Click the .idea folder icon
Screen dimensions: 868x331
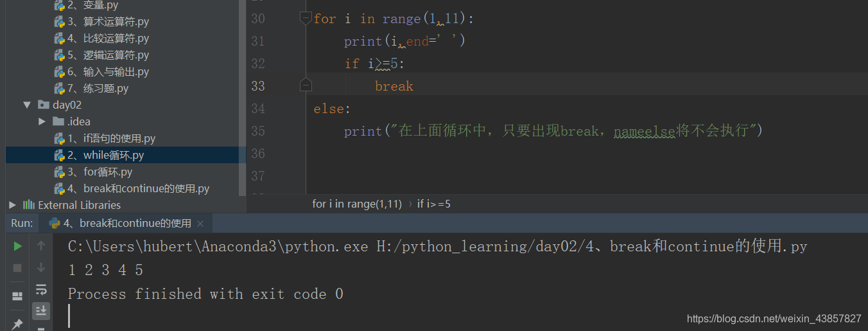pyautogui.click(x=58, y=121)
